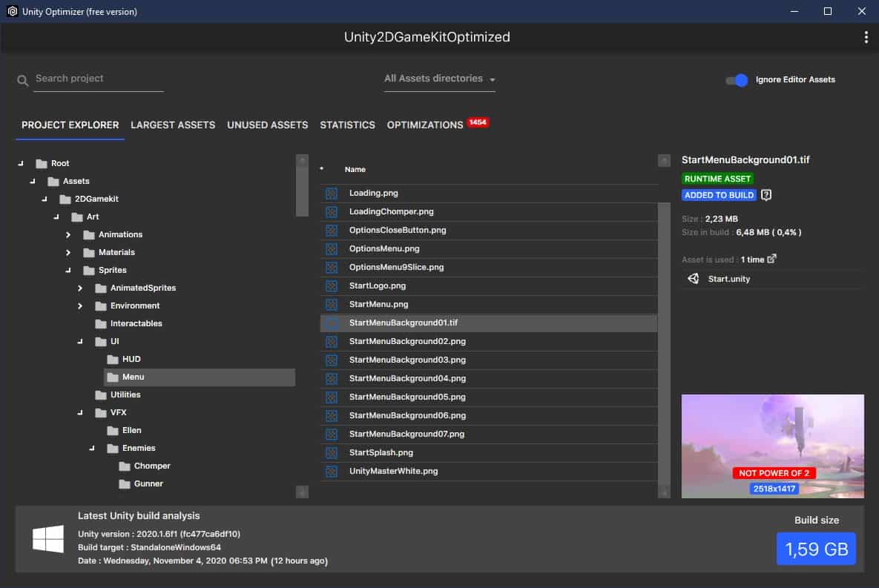Expand the Environment folder
879x588 pixels.
[79, 306]
